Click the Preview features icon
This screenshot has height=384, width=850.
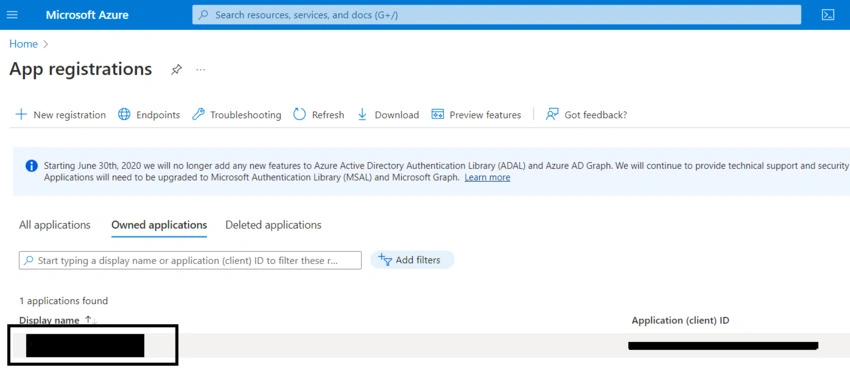[x=437, y=114]
